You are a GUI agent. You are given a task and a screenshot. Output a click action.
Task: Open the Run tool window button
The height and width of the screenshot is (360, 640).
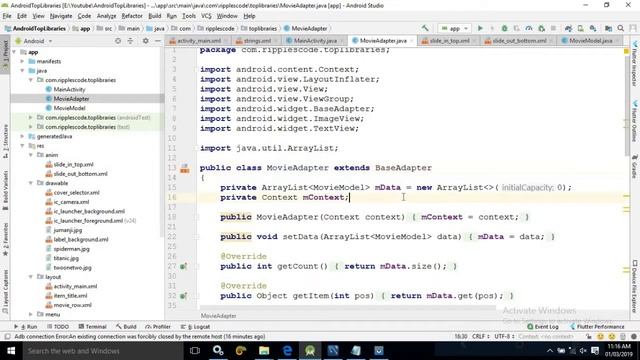pyautogui.click(x=26, y=327)
